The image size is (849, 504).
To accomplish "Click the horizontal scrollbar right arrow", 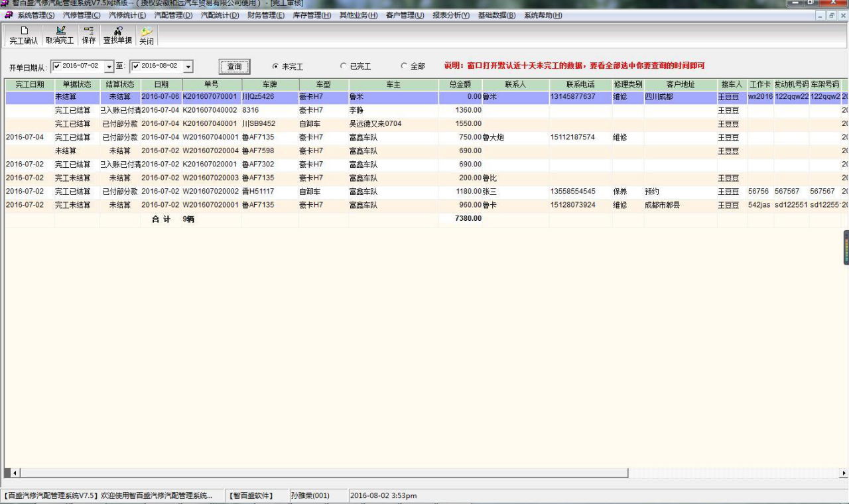I will [x=843, y=473].
